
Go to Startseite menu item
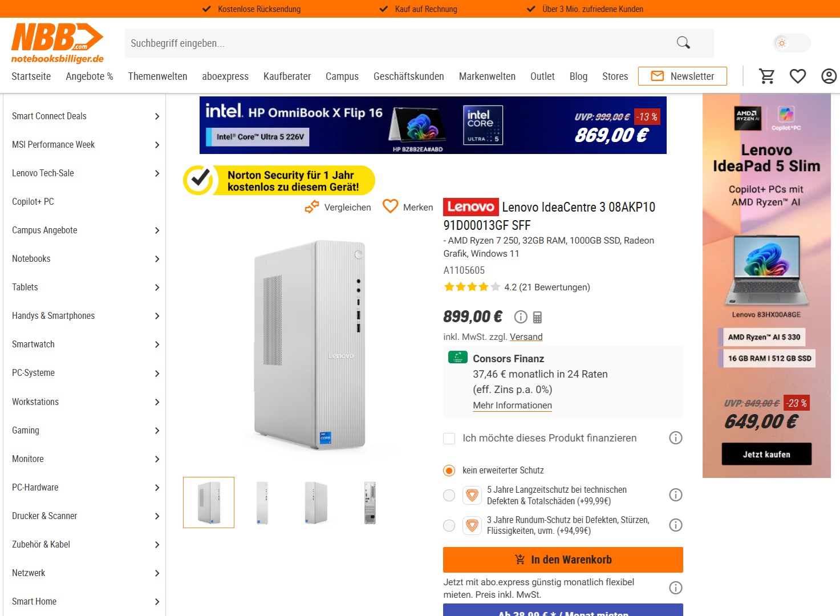click(x=31, y=76)
